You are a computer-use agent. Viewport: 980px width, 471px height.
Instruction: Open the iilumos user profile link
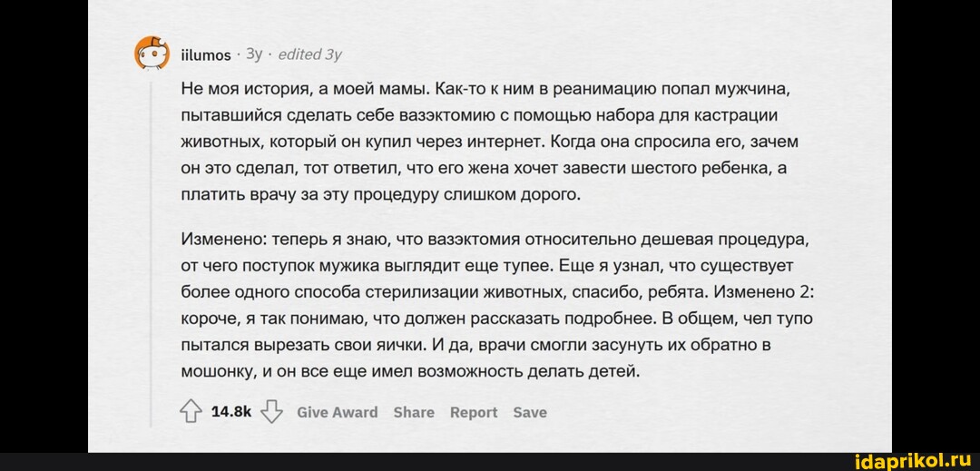point(207,55)
